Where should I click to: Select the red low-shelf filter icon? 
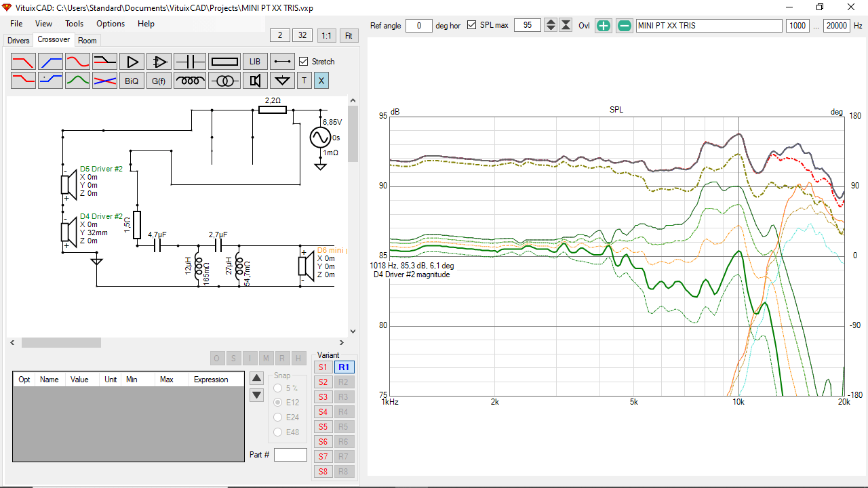(24, 81)
